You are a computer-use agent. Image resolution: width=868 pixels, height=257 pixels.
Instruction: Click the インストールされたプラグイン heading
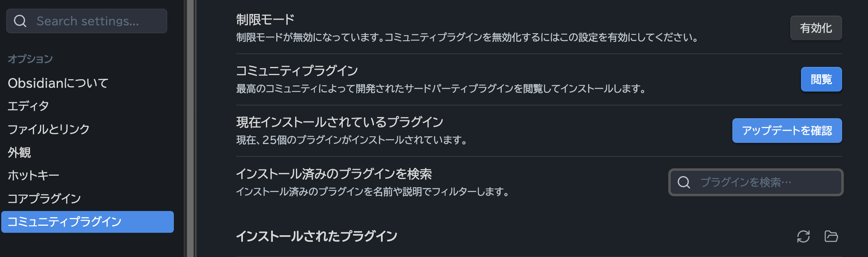pos(316,236)
